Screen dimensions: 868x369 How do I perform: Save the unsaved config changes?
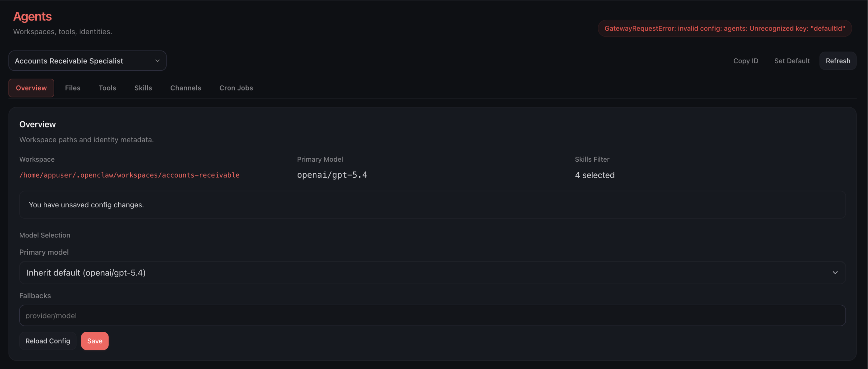coord(95,341)
